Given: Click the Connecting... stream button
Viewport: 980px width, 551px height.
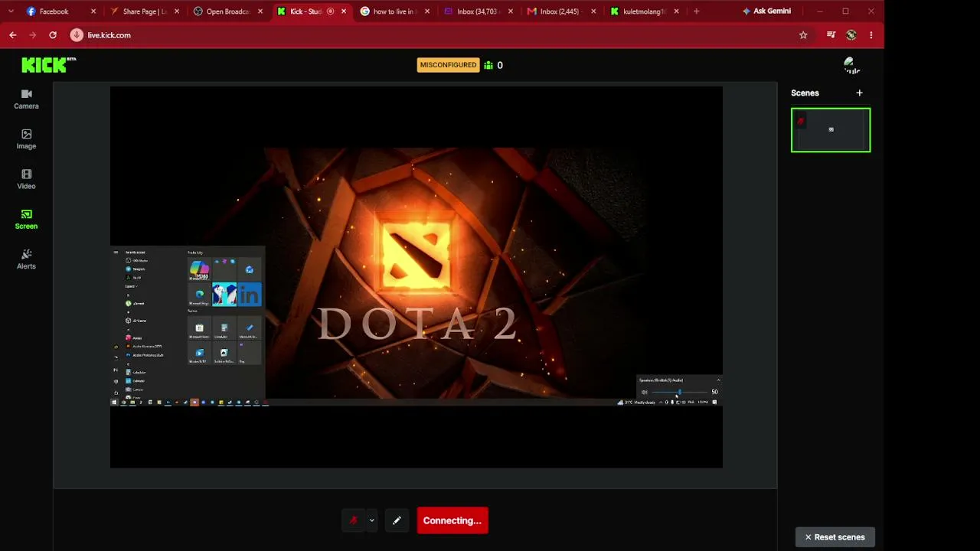Looking at the screenshot, I should [452, 520].
